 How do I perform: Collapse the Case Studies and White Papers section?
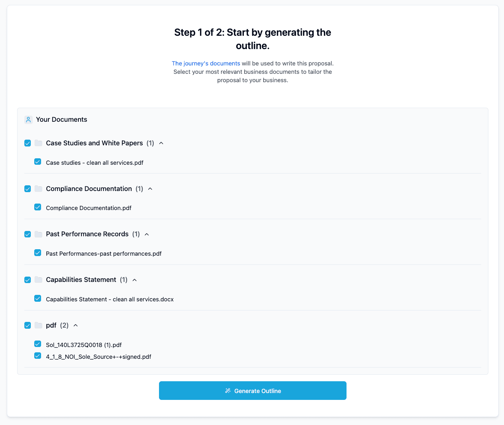(x=161, y=143)
